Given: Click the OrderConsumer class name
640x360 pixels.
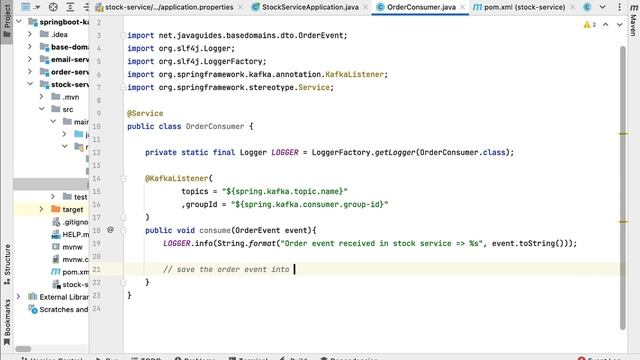Looking at the screenshot, I should coord(215,127).
